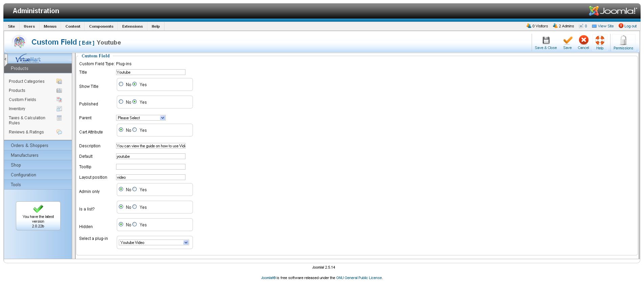Click the Joomla!® footer link

pos(268,278)
